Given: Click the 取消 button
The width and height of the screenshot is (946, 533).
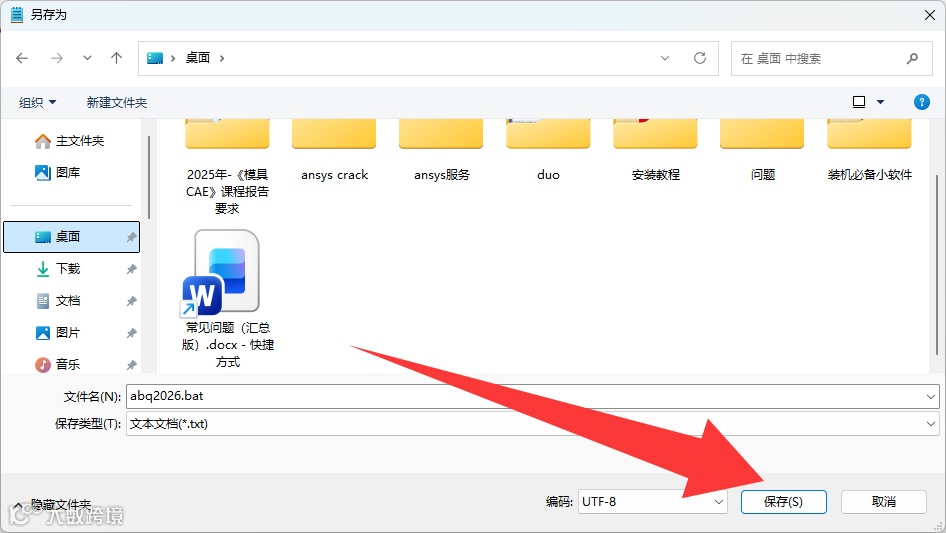Looking at the screenshot, I should coord(884,502).
